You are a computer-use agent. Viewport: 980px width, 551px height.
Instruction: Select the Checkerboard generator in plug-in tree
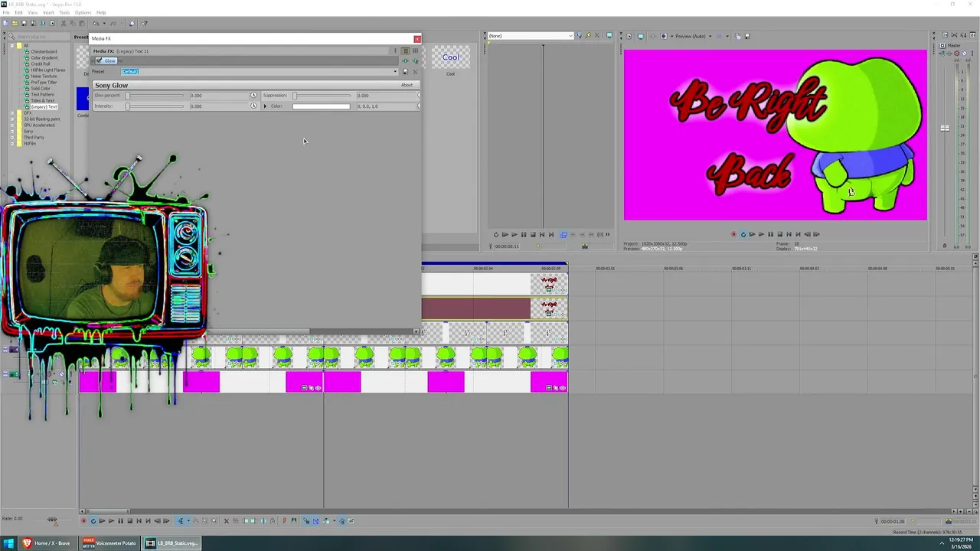[44, 51]
